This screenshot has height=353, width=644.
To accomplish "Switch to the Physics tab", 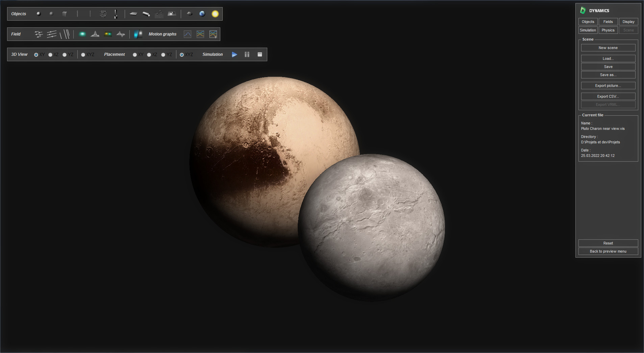I will point(608,30).
